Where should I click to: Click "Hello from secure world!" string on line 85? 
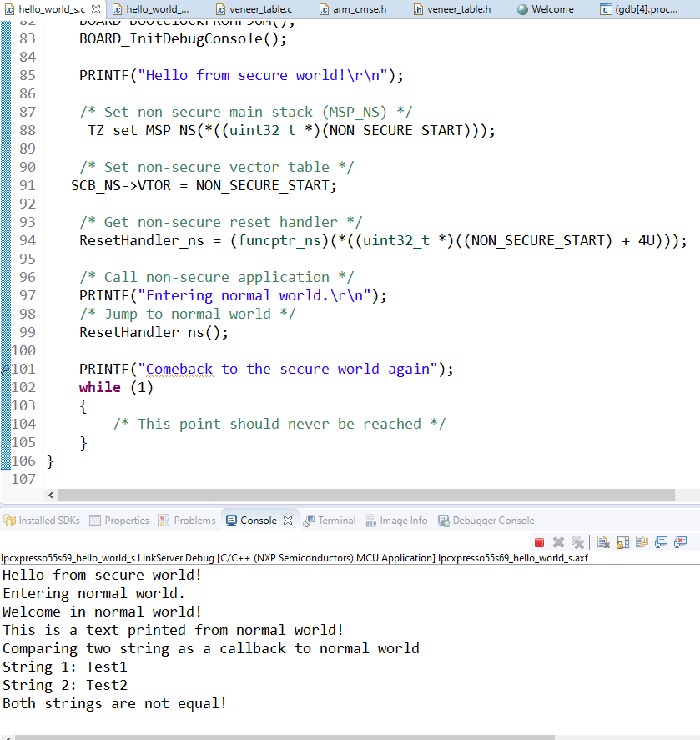tap(263, 76)
